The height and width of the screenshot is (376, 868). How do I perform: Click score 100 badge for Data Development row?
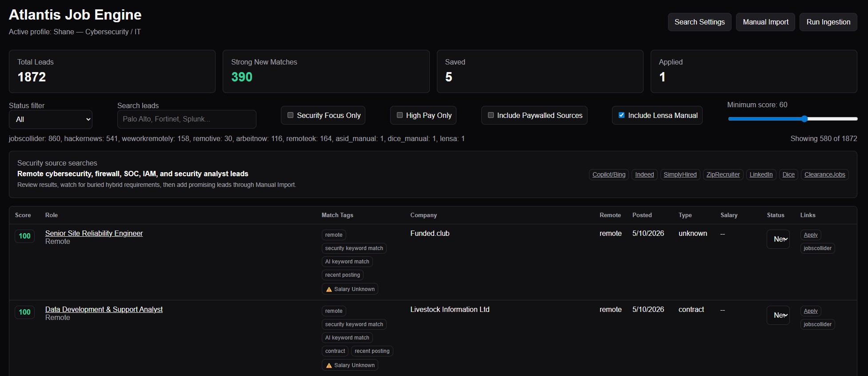point(24,312)
